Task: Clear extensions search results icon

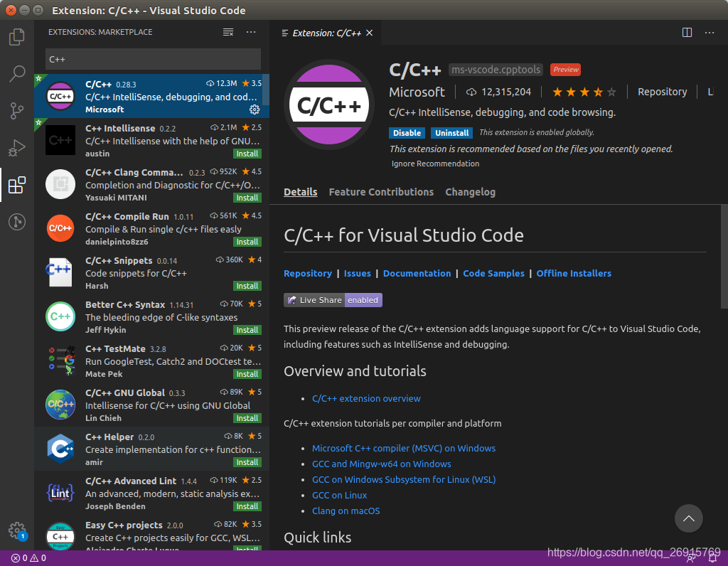Action: pyautogui.click(x=228, y=32)
